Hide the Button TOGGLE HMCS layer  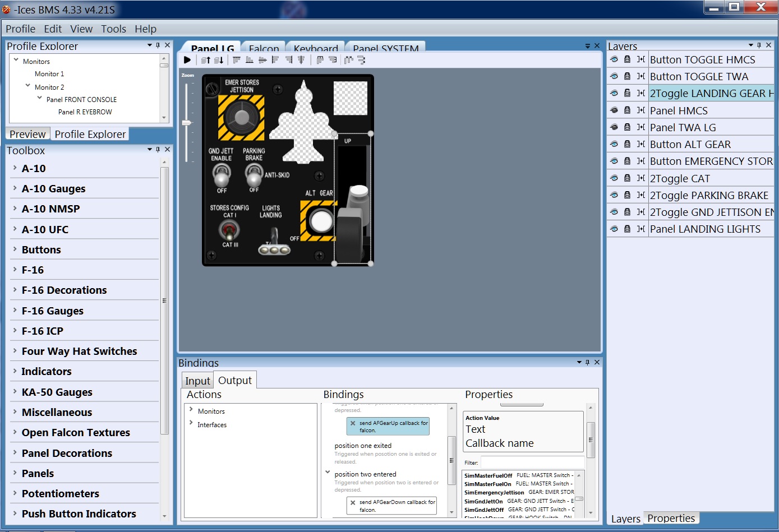[614, 59]
